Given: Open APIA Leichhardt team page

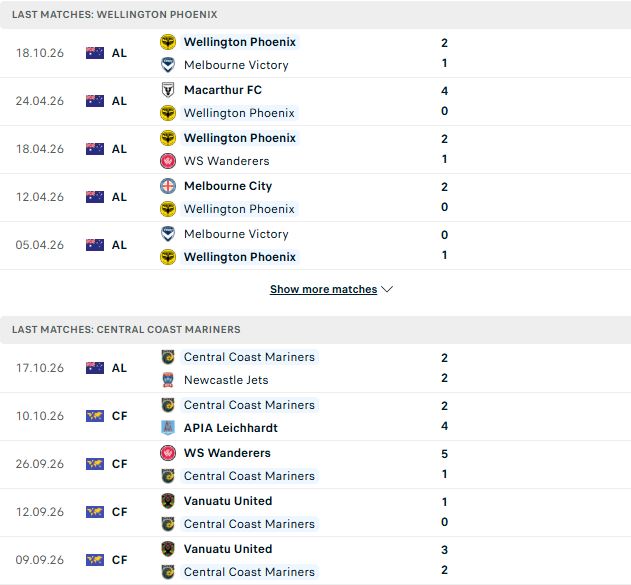Looking at the screenshot, I should 231,428.
